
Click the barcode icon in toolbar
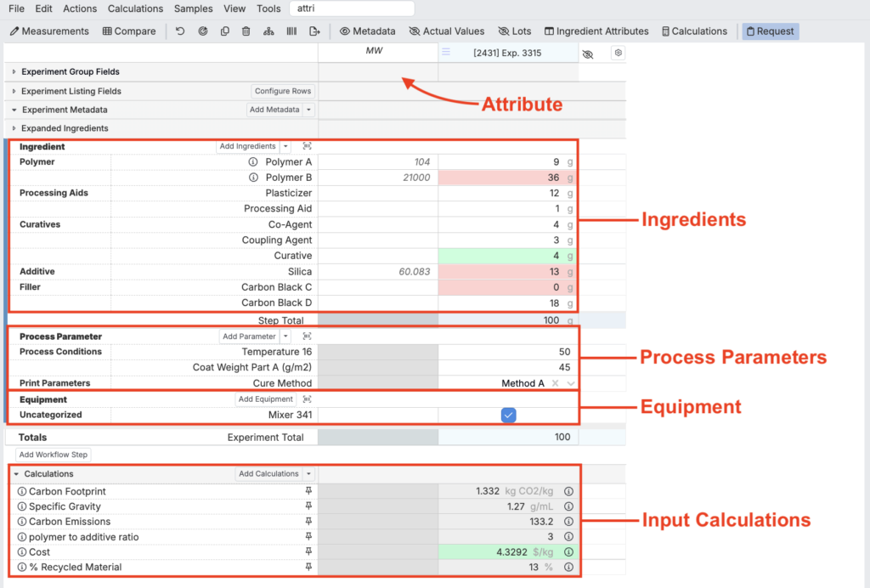pyautogui.click(x=291, y=31)
